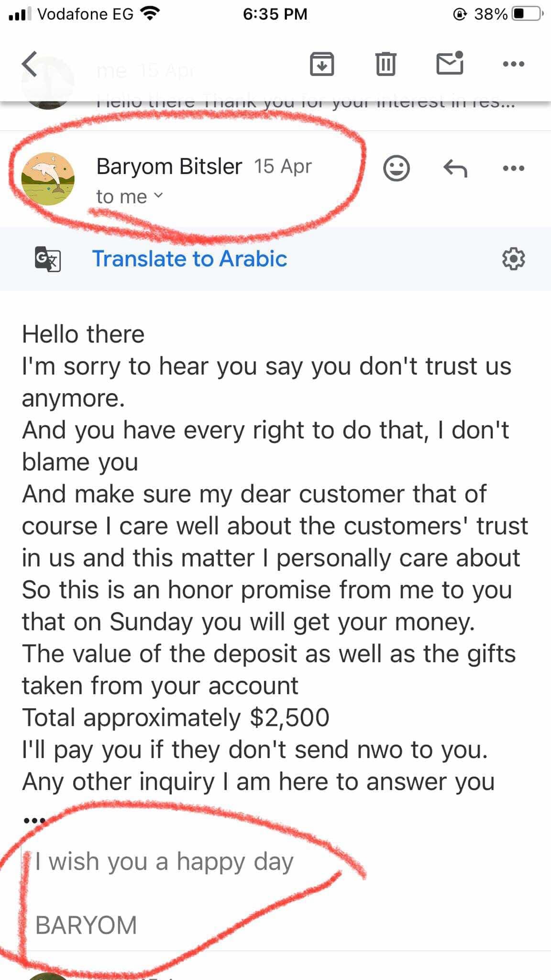This screenshot has height=980, width=551.
Task: Expand recipient details next to 'to me'
Action: [158, 196]
